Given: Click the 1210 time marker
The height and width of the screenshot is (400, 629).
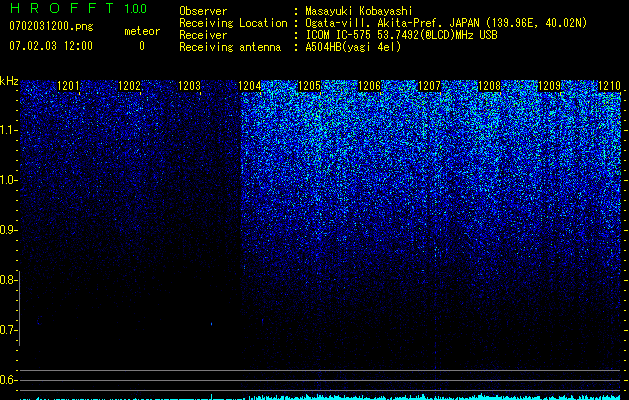Looking at the screenshot, I should click(x=609, y=86).
